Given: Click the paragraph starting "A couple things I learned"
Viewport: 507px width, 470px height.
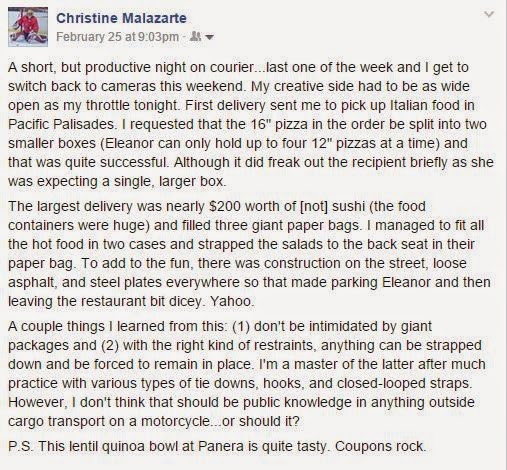Looking at the screenshot, I should (247, 373).
